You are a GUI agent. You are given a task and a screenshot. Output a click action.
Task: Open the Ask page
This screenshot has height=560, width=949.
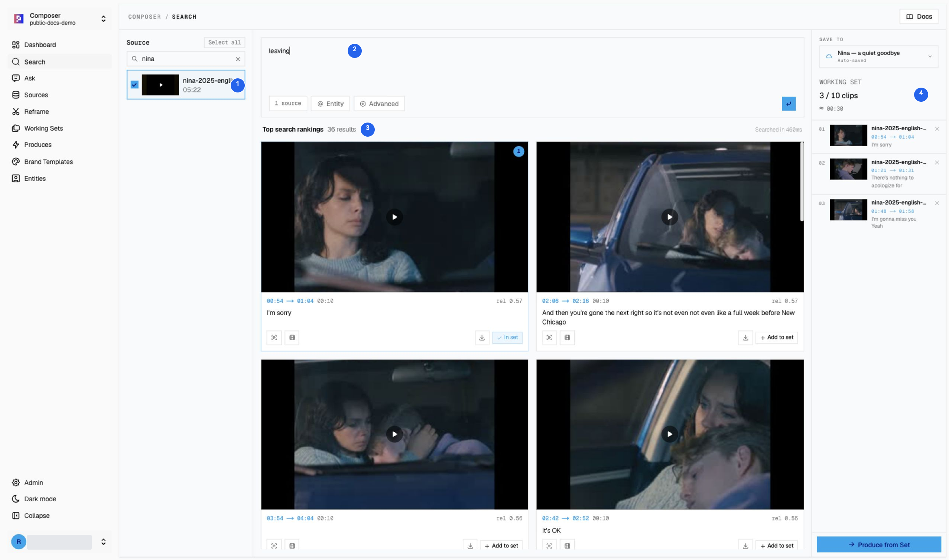coord(60,78)
